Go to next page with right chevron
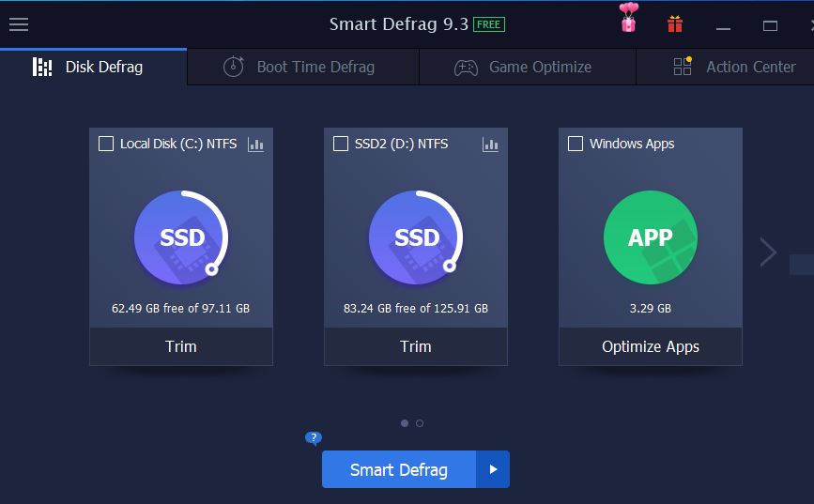This screenshot has height=504, width=814. point(768,252)
